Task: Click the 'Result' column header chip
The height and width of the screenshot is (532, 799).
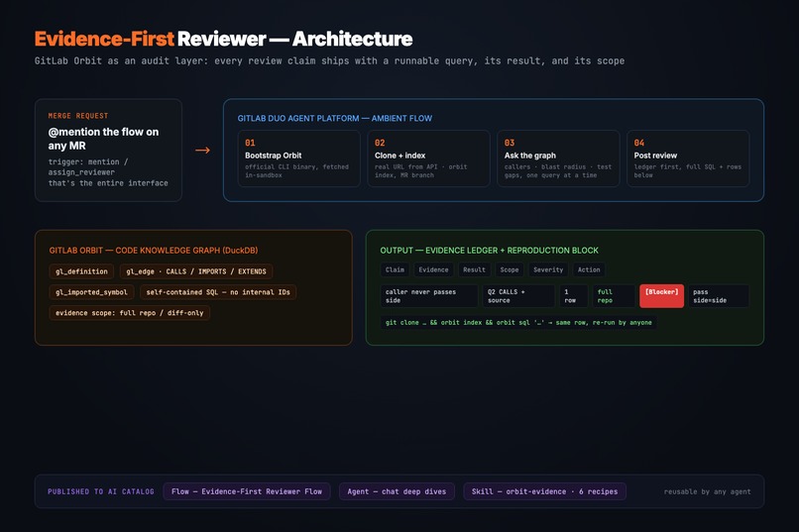Action: pos(475,269)
